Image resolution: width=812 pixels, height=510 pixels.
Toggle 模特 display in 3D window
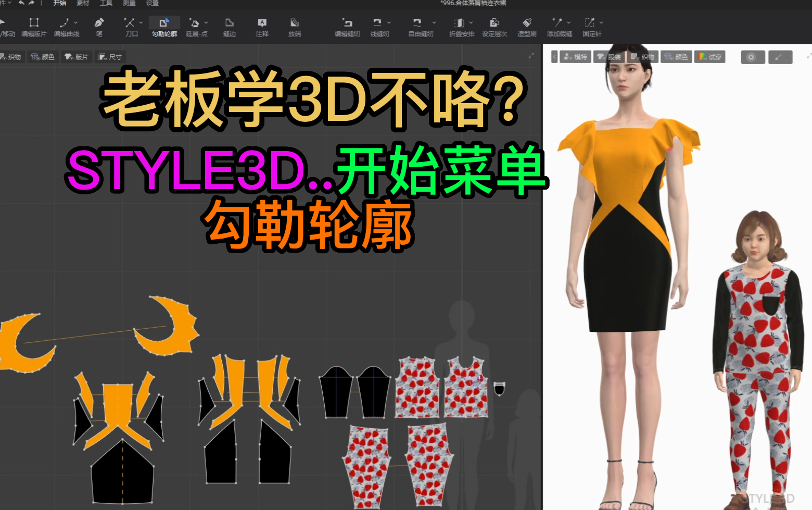pyautogui.click(x=575, y=57)
